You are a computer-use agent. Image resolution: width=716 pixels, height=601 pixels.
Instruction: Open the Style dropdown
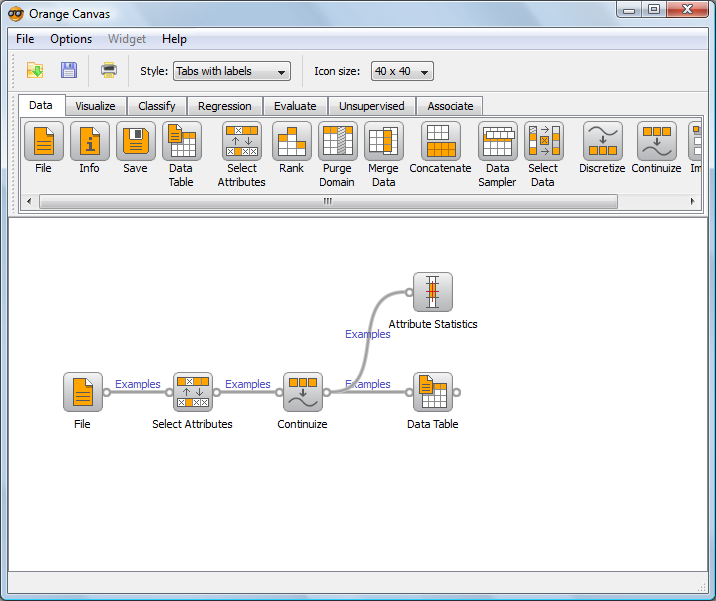point(232,71)
